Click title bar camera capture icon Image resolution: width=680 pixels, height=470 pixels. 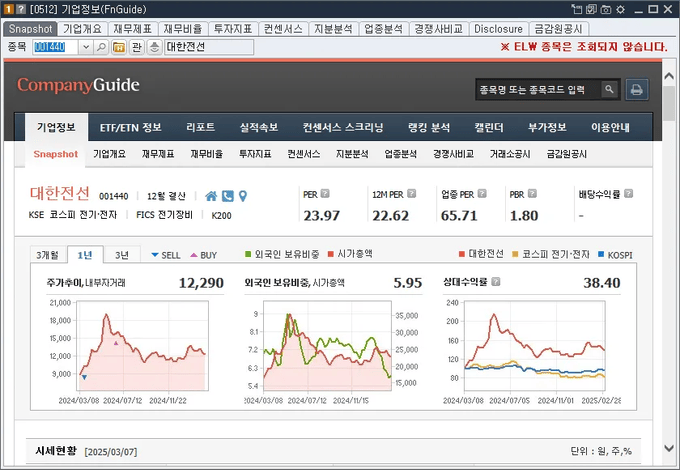pyautogui.click(x=606, y=9)
